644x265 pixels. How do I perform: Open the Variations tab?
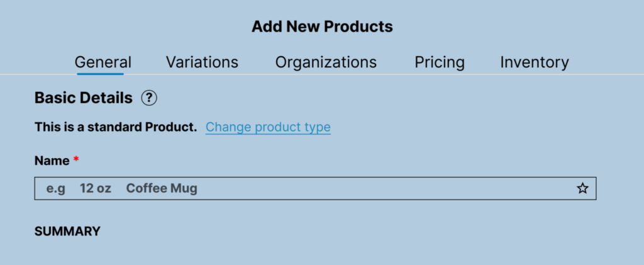(x=202, y=62)
